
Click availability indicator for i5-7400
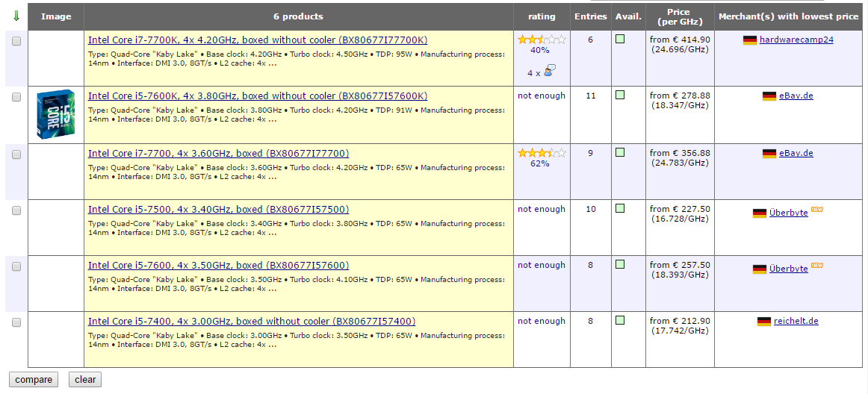tap(620, 321)
